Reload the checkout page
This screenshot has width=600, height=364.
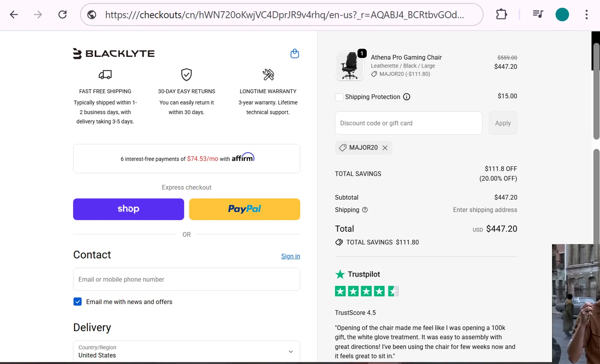[62, 15]
